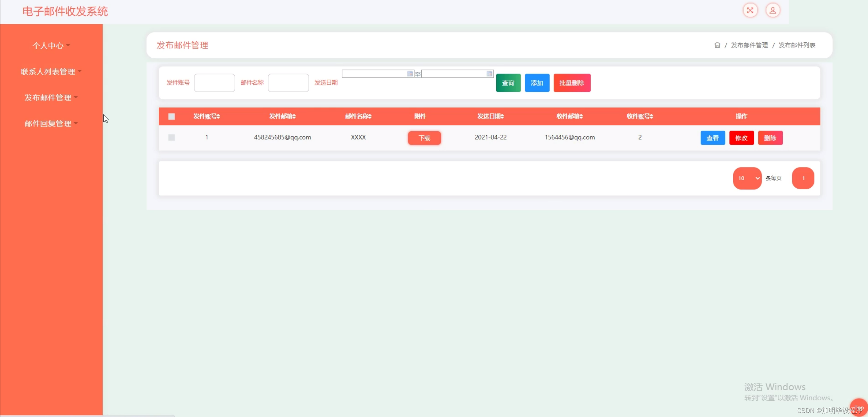Sort table by 发送日期 column arrows
Screen dimensions: 868x417
(x=502, y=117)
